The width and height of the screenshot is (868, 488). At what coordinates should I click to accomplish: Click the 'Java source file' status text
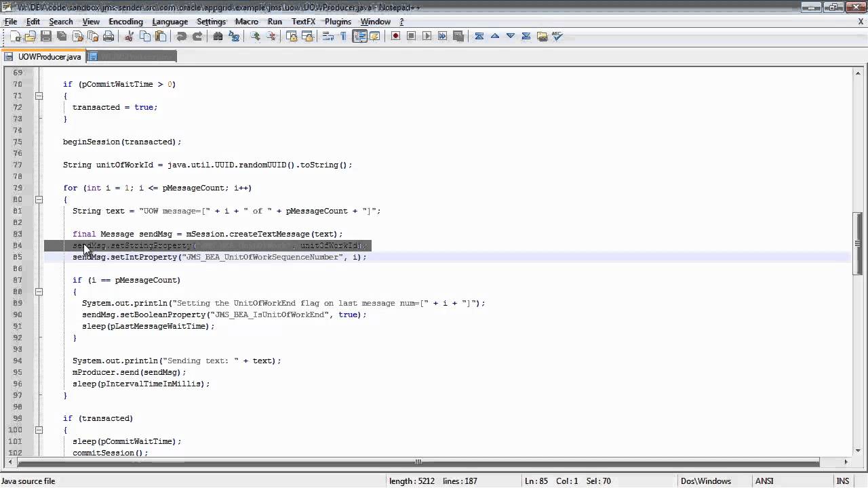coord(28,481)
